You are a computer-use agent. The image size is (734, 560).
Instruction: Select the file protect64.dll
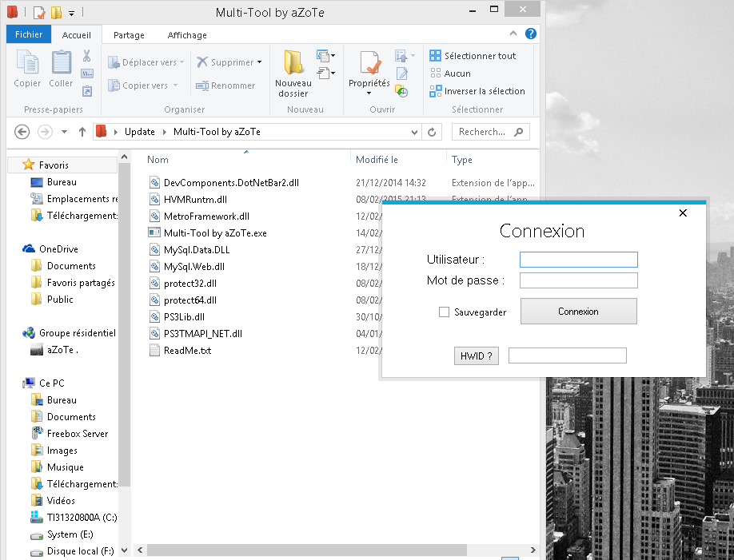(190, 300)
